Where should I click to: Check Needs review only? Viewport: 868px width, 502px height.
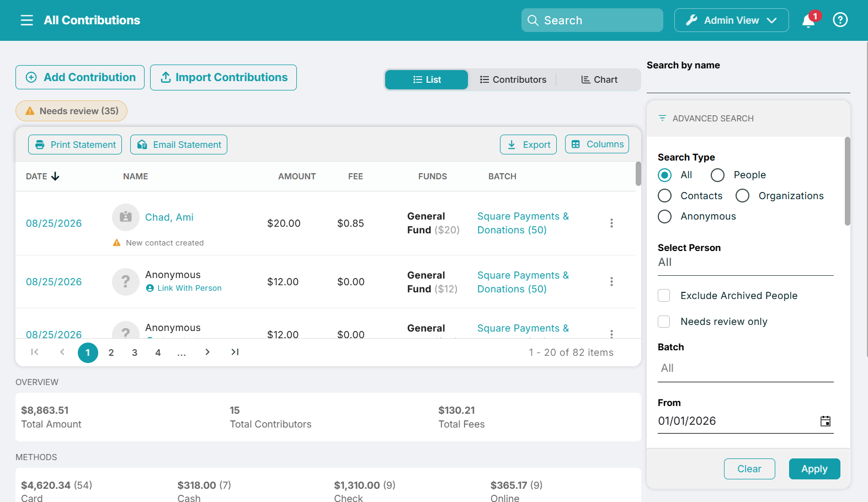664,322
